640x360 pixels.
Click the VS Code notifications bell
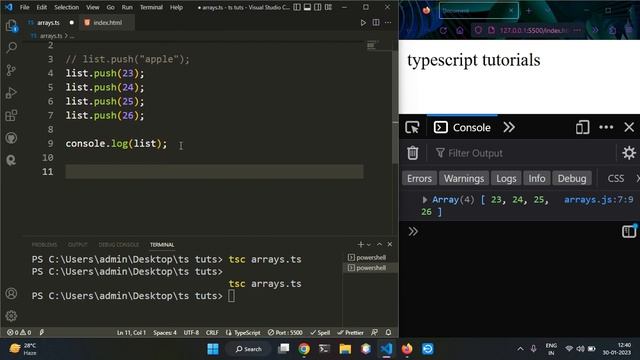coord(389,333)
